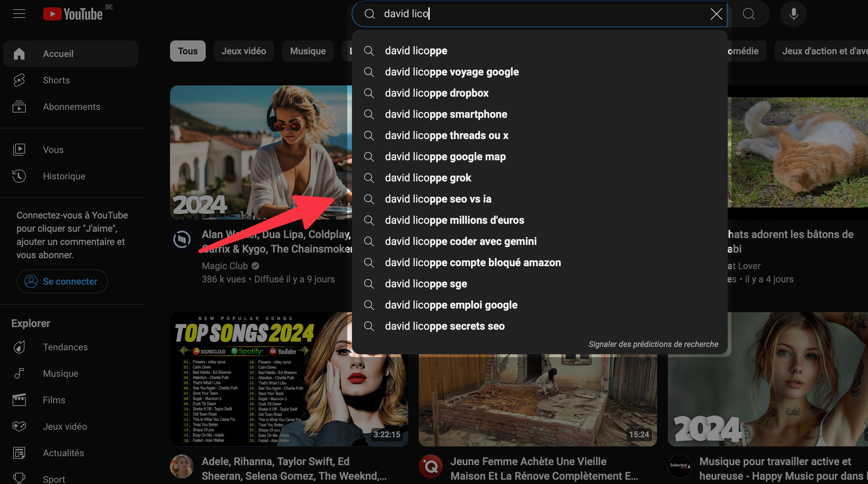868x484 pixels.
Task: Open the Magic Club channel avatar
Action: [182, 239]
